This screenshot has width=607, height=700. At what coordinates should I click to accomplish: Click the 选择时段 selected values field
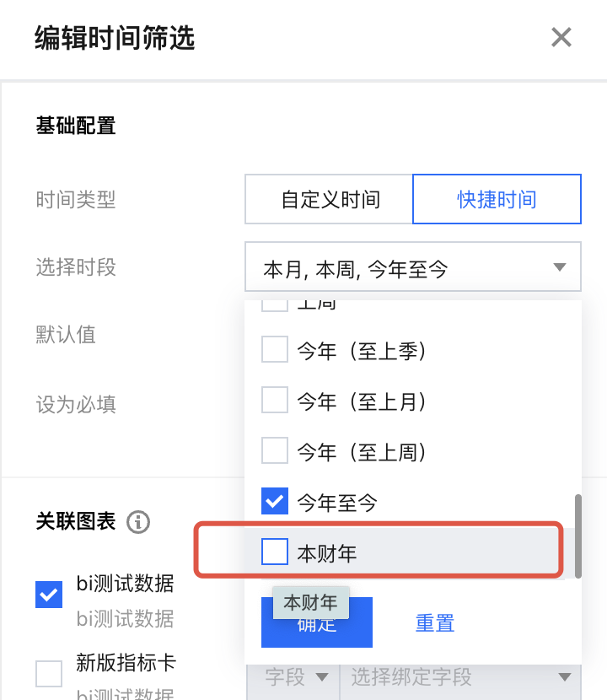[396, 268]
